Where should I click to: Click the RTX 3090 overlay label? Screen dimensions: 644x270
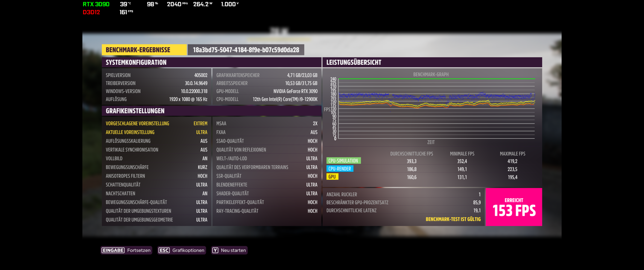point(96,4)
